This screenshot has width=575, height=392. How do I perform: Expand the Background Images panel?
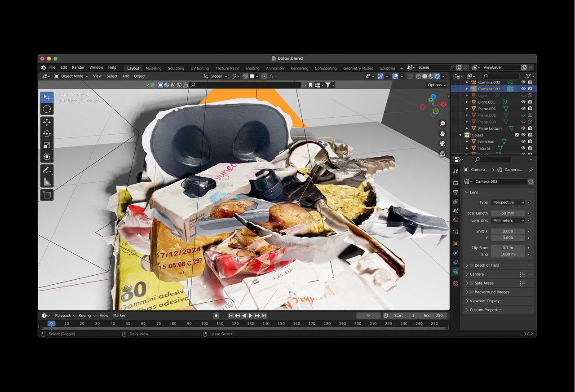click(x=491, y=292)
